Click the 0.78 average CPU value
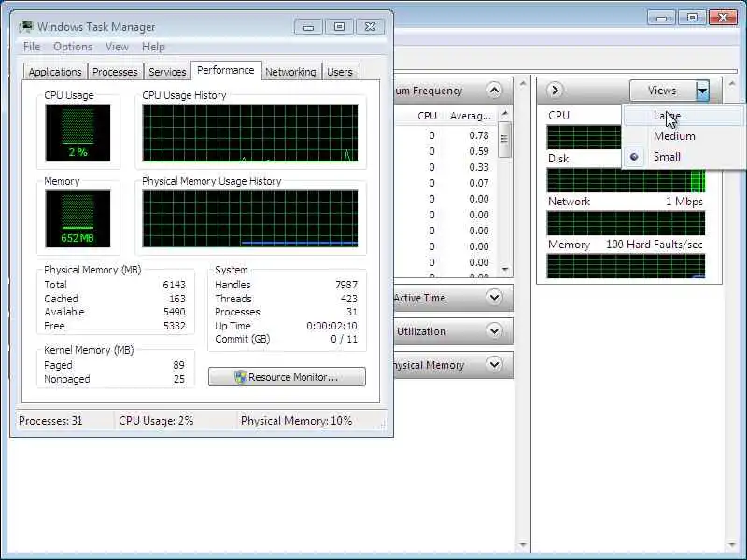The width and height of the screenshot is (747, 560). click(x=479, y=135)
